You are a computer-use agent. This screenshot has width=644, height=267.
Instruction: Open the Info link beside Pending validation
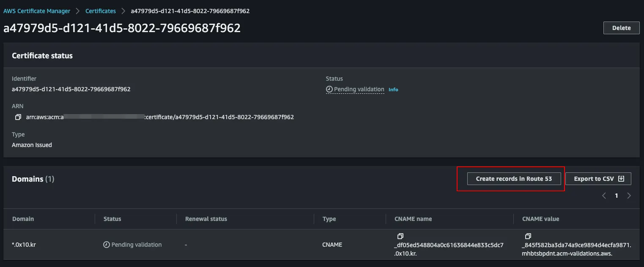coord(393,90)
